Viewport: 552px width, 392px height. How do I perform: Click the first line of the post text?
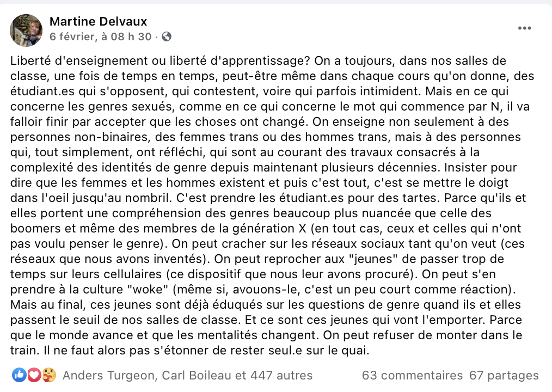[258, 61]
